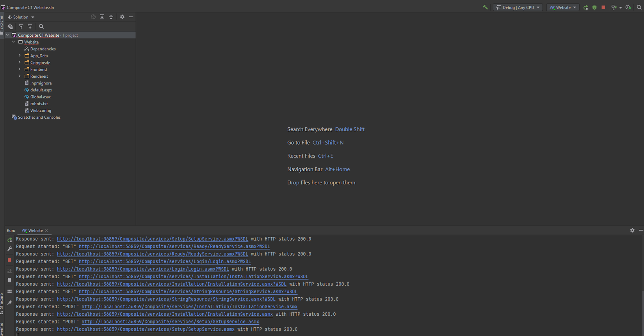Click the downward arrow icon in Solution toolbar

pyautogui.click(x=30, y=27)
